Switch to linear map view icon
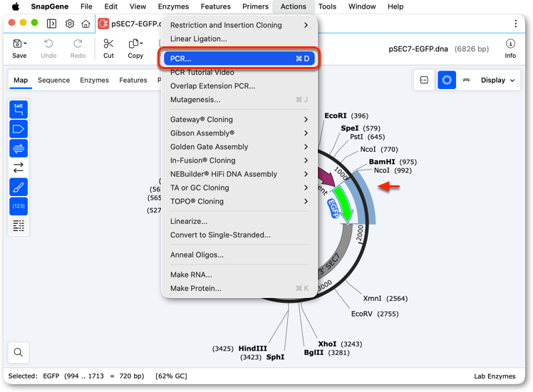This screenshot has width=533, height=392. pyautogui.click(x=424, y=80)
